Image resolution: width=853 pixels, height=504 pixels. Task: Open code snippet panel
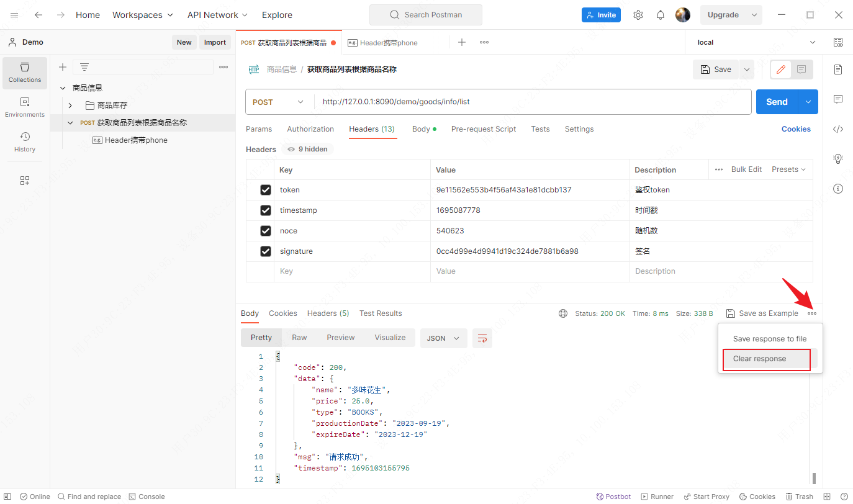(x=838, y=129)
